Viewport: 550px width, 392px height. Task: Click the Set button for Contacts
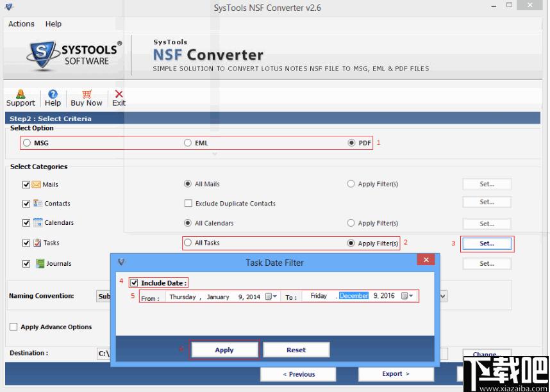click(487, 202)
